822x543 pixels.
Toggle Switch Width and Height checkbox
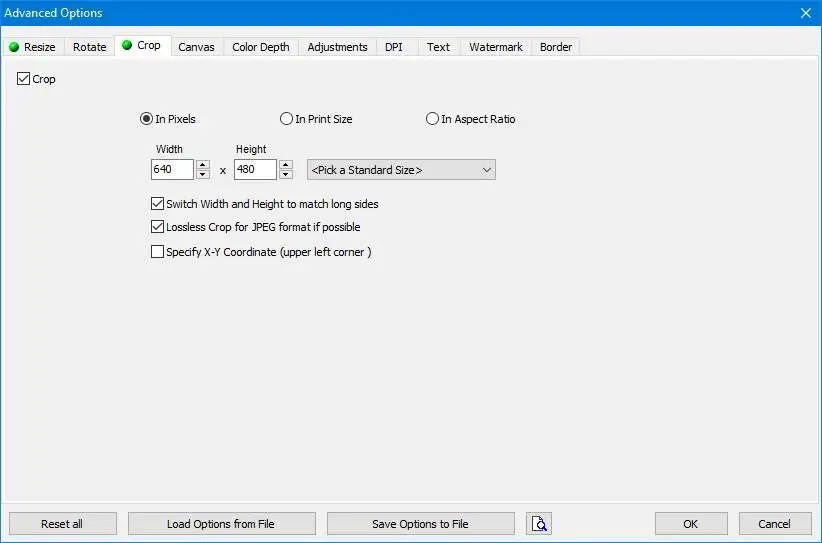coord(157,203)
